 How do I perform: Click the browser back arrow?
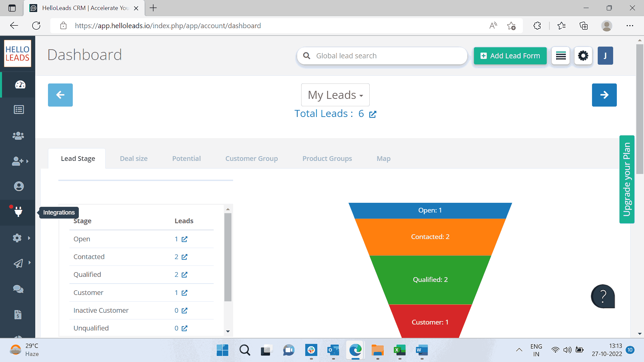click(14, 26)
